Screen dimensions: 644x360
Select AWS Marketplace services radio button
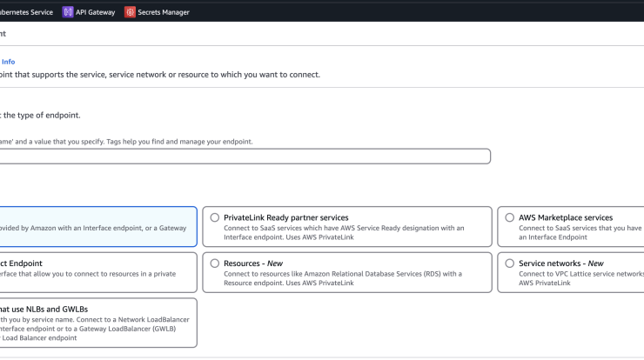pos(510,217)
